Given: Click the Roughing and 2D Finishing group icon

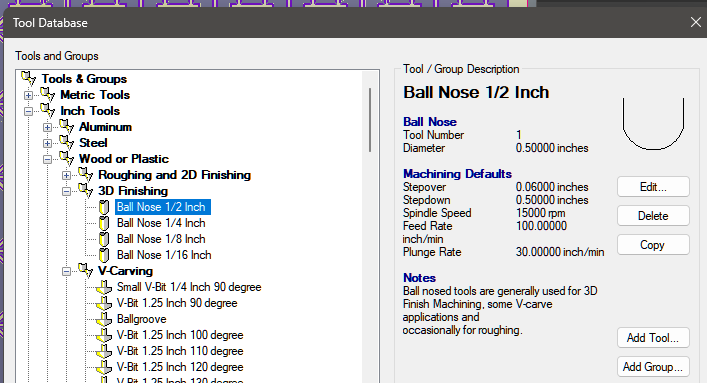Looking at the screenshot, I should click(85, 175).
